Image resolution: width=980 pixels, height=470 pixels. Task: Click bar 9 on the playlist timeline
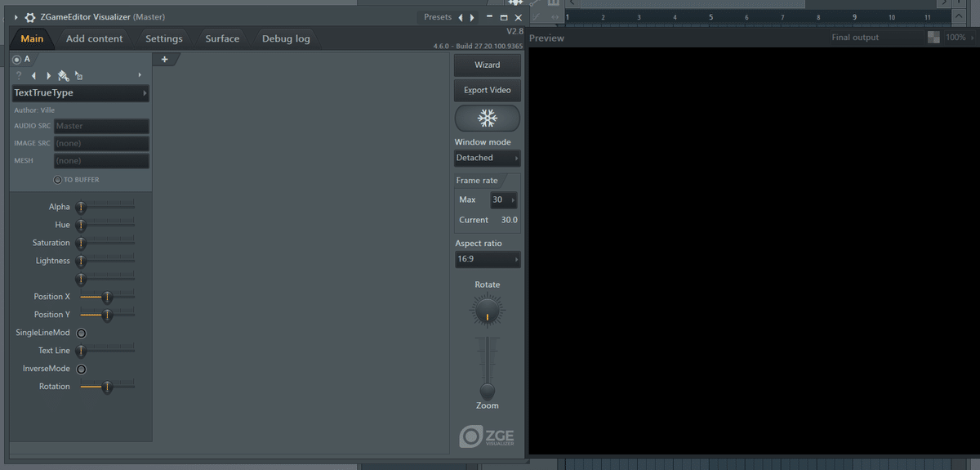(854, 17)
